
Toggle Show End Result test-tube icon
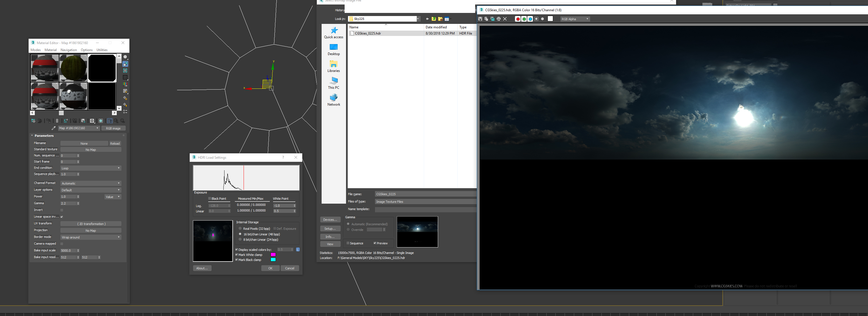tap(110, 121)
